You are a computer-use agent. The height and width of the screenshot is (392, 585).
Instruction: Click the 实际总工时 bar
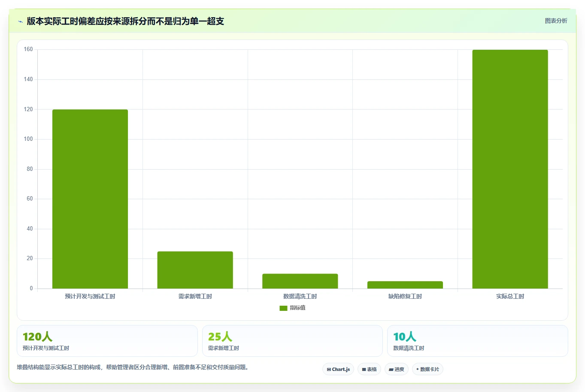(510, 169)
